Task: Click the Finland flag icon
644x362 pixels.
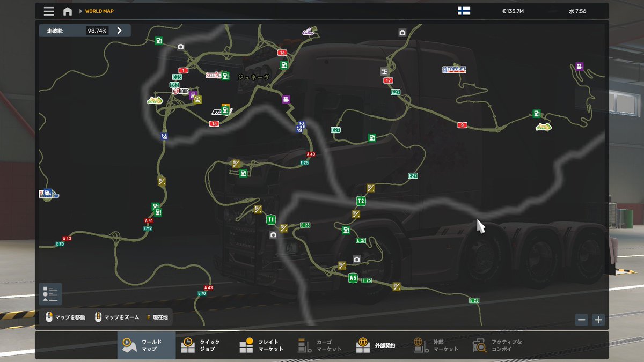Action: 464,11
